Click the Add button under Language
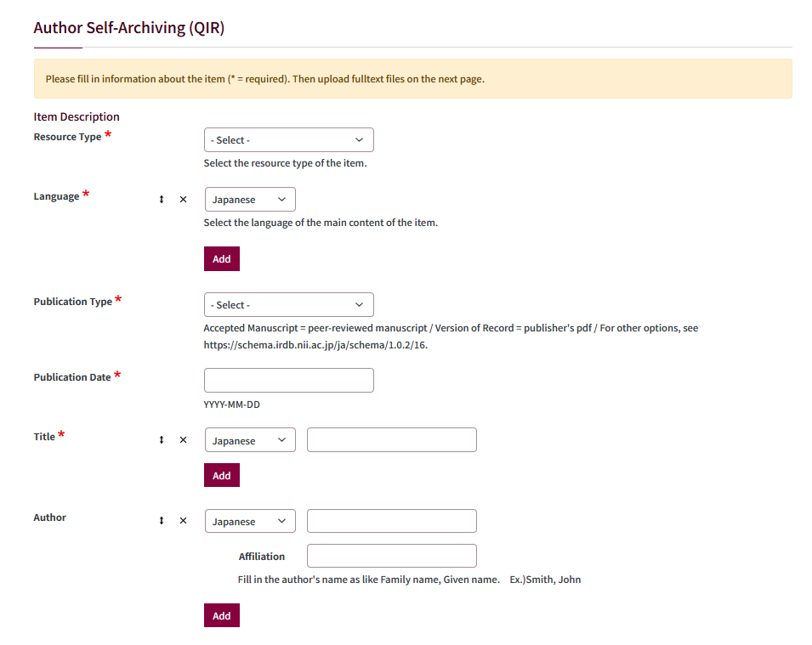The image size is (812, 645). 222,259
